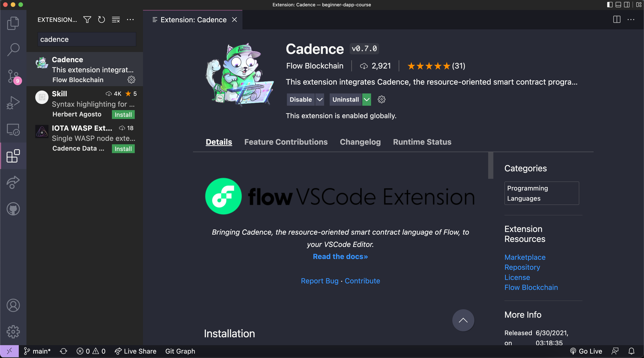Toggle the secondary side bar layout

click(627, 5)
